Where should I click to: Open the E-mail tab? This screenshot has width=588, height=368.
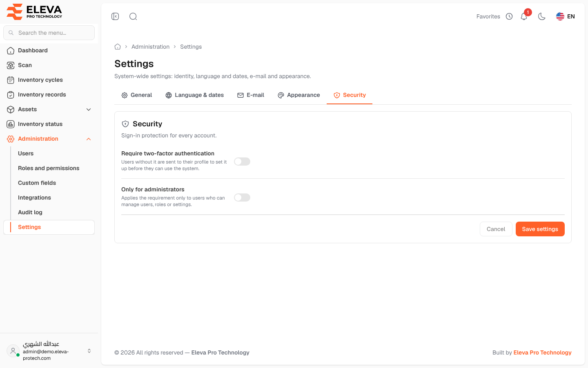[251, 95]
